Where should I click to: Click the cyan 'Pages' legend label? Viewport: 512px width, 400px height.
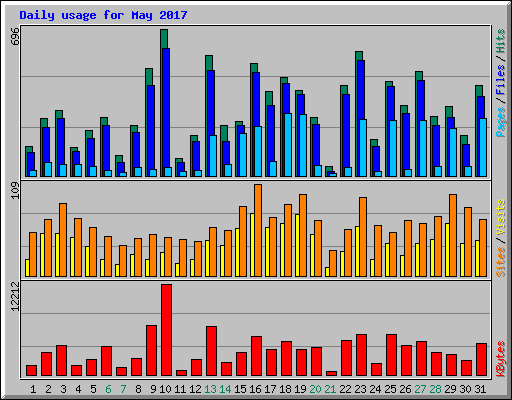(x=501, y=122)
